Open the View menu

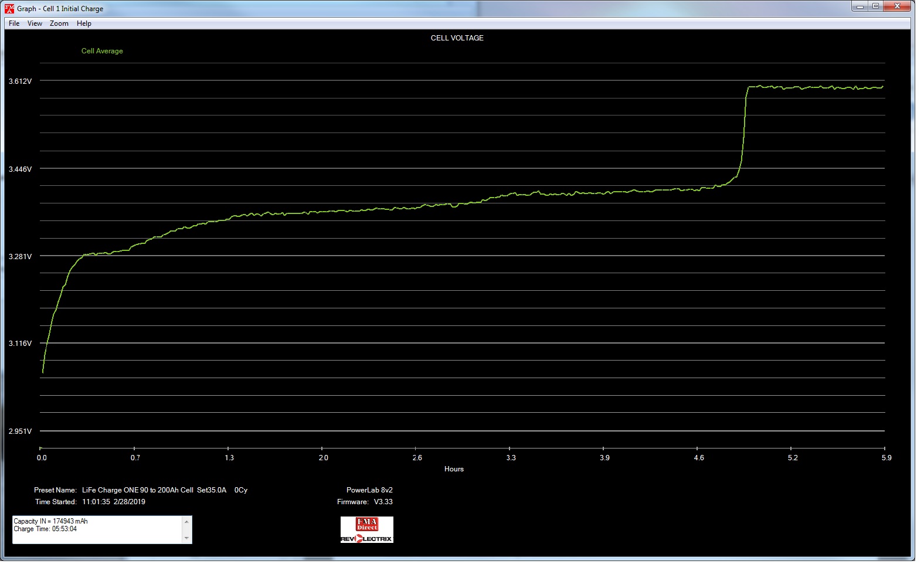pos(35,23)
